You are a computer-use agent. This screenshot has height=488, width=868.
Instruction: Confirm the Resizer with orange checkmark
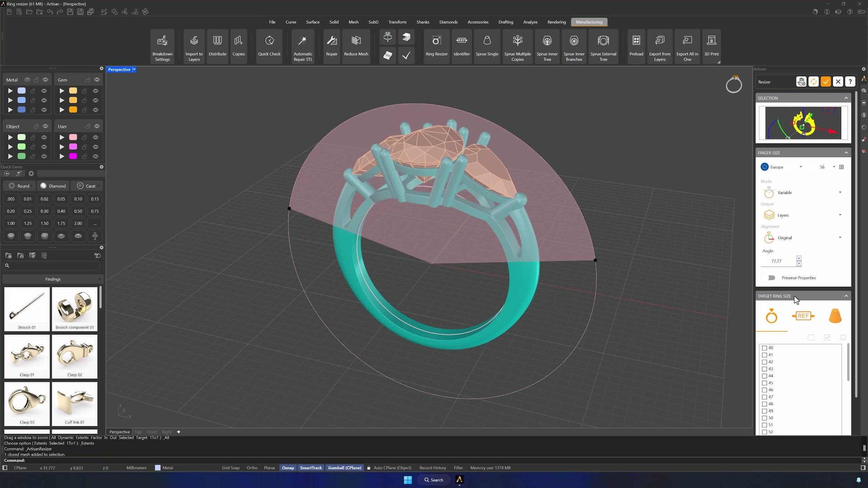click(826, 82)
